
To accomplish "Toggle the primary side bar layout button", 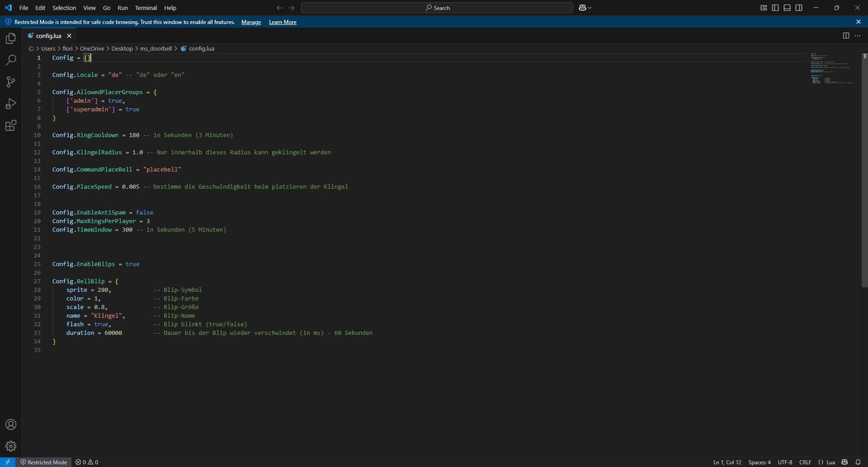I will 775,8.
